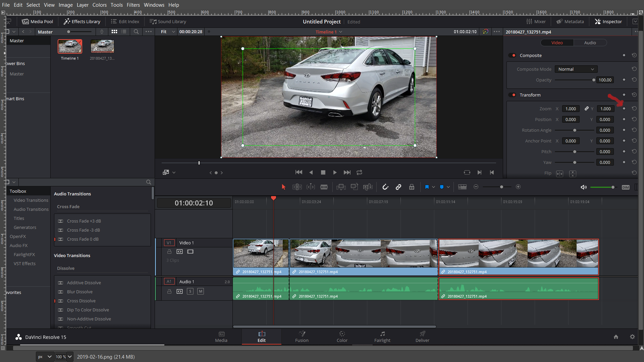Select the Trim edit mode tool
The height and width of the screenshot is (362, 644).
coord(297,187)
